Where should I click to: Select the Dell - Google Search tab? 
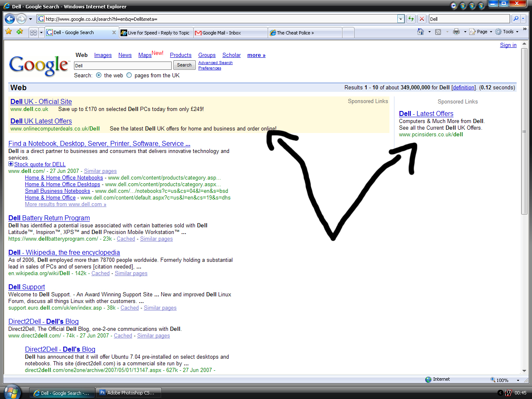[x=79, y=32]
